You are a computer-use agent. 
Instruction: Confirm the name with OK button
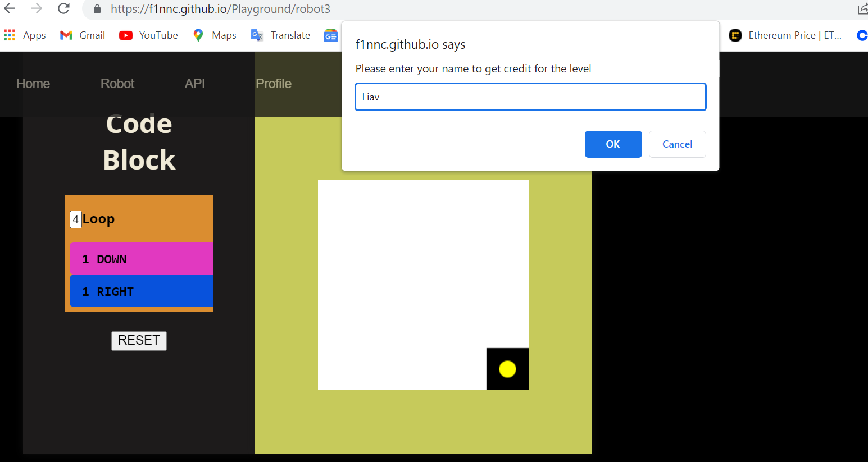613,144
